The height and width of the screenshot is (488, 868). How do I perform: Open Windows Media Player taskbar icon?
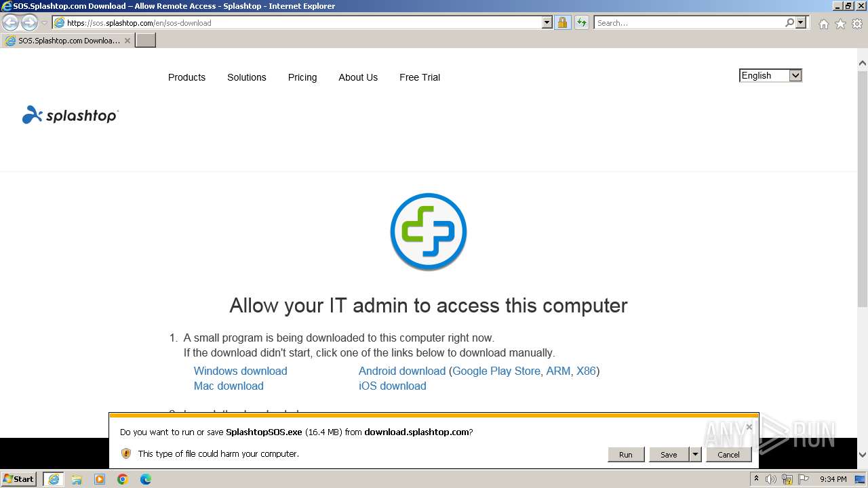point(100,479)
